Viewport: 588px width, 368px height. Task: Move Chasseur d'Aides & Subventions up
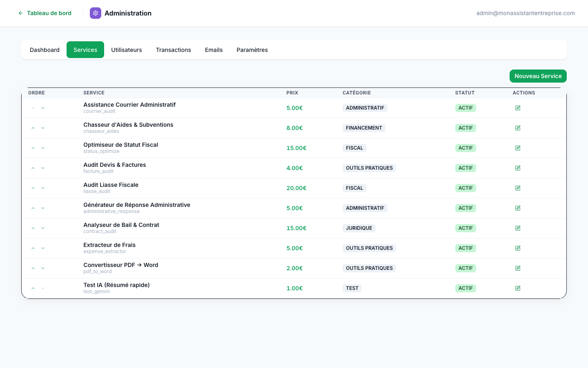pos(33,128)
